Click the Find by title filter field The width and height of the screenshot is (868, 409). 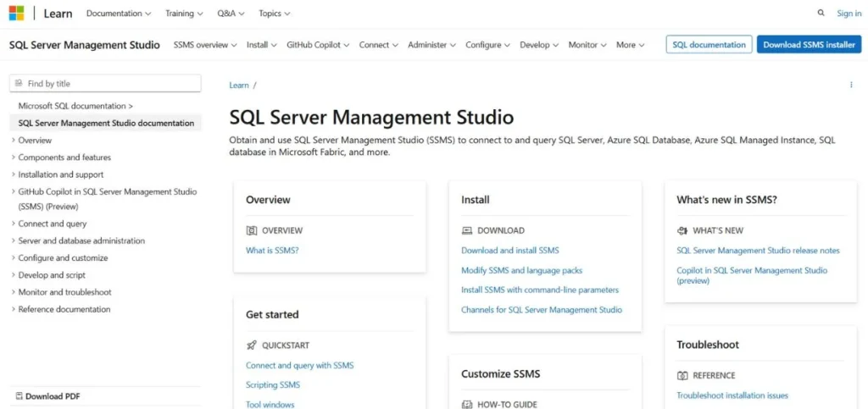105,83
